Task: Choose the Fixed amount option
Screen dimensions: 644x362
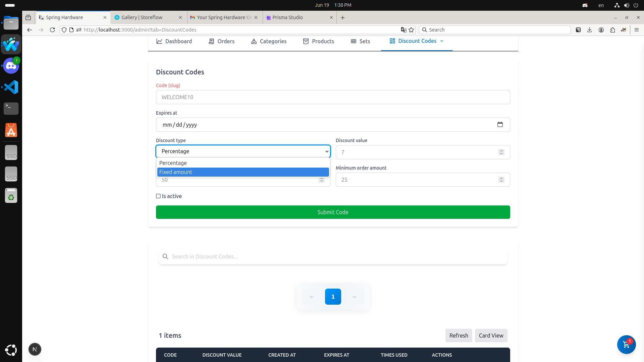Action: point(243,172)
